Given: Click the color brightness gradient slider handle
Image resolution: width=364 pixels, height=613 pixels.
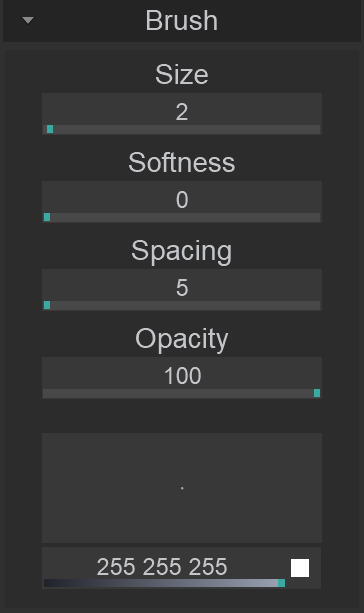Looking at the screenshot, I should click(282, 583).
